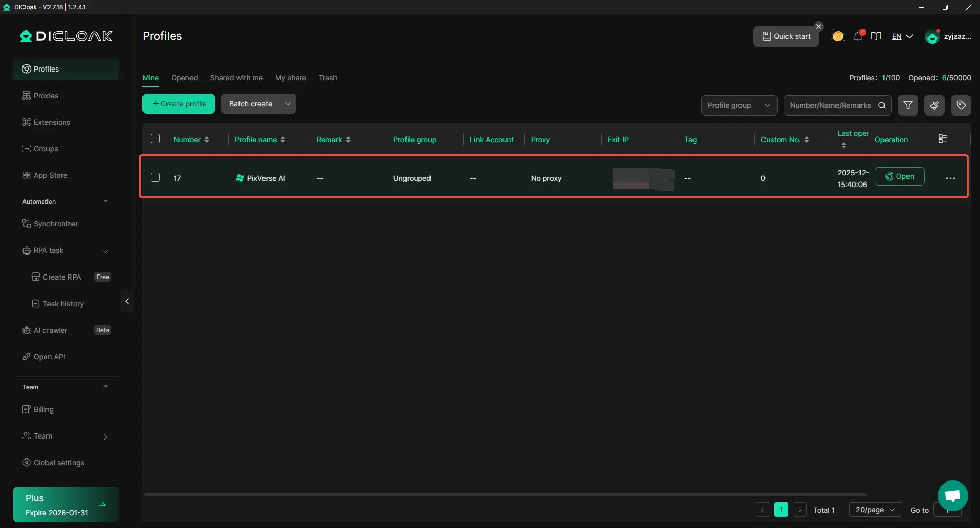Open the notifications bell
980x528 pixels.
coord(858,36)
